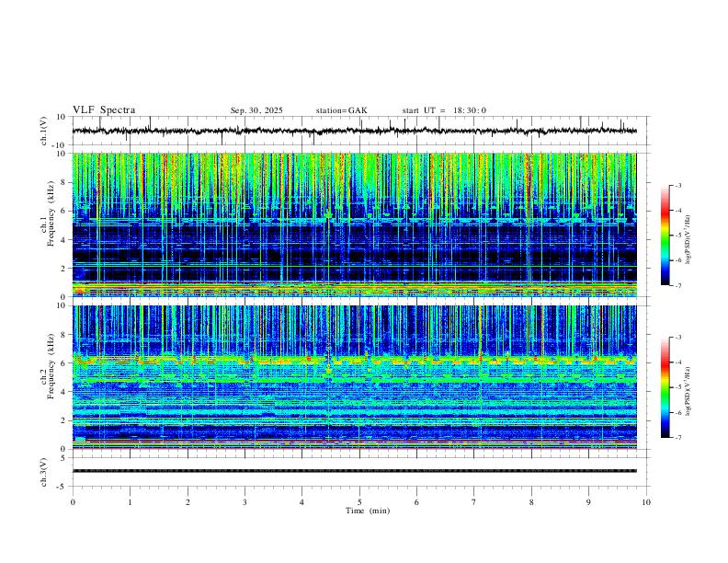Click the "8" kHz tick on ch.1 spectrogram
728x563 pixels.
[64, 182]
